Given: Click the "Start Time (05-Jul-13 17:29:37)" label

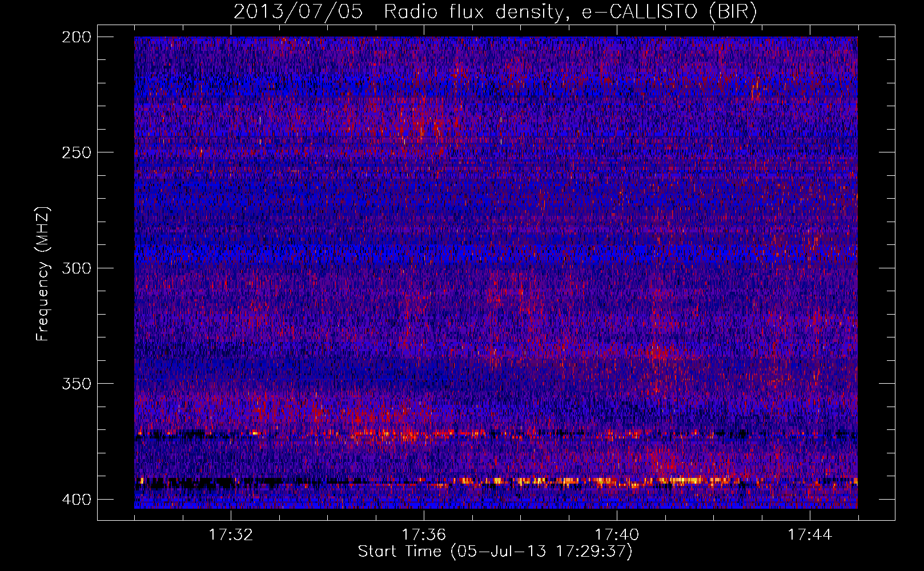Looking at the screenshot, I should [x=495, y=552].
